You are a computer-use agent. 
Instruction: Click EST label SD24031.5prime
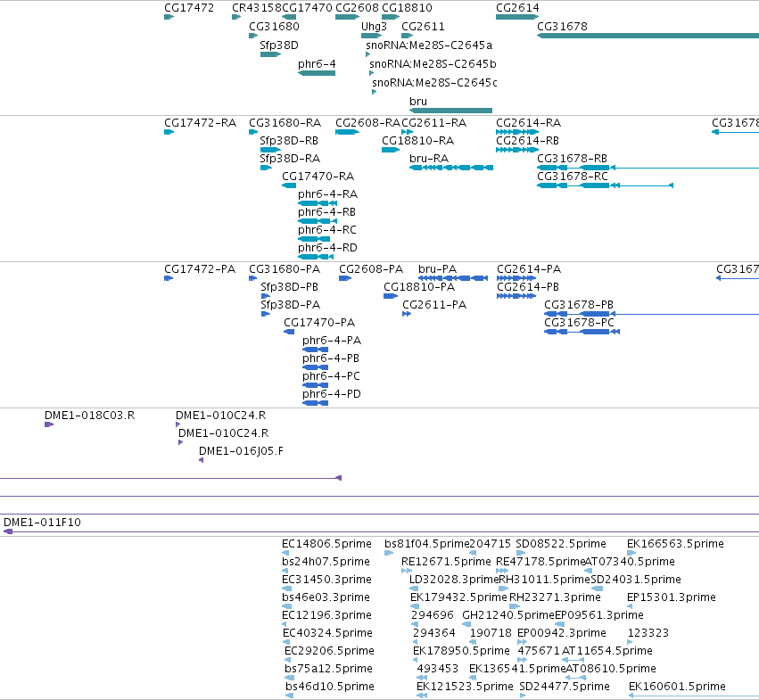[636, 580]
